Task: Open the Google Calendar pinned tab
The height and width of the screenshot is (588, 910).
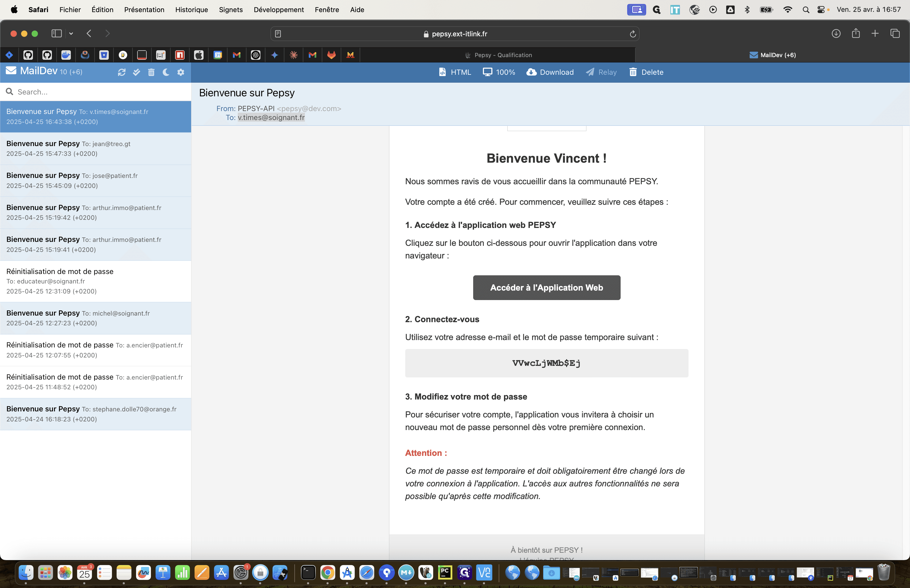Action: [218, 55]
